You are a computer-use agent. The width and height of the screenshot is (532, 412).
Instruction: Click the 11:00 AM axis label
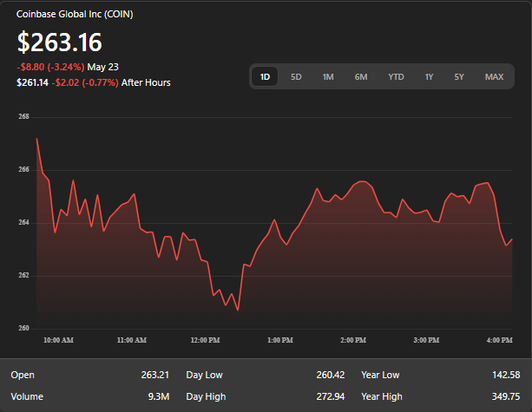click(132, 340)
